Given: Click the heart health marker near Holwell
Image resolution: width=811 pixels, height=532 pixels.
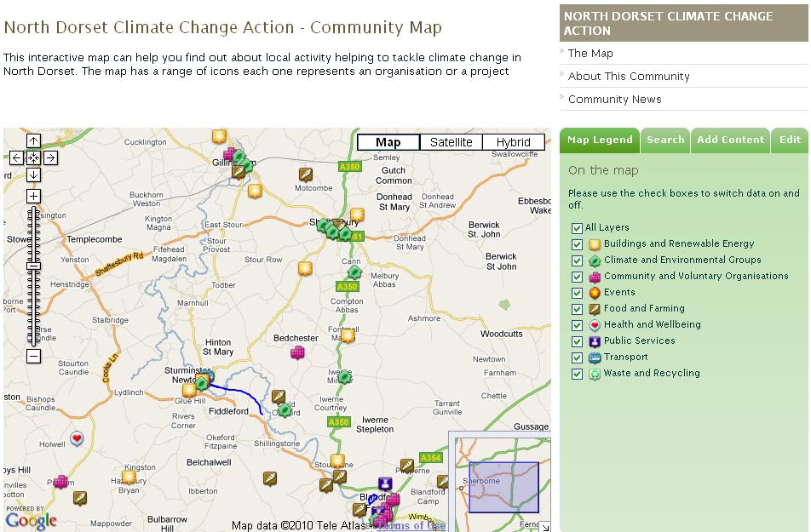Looking at the screenshot, I should point(77,439).
